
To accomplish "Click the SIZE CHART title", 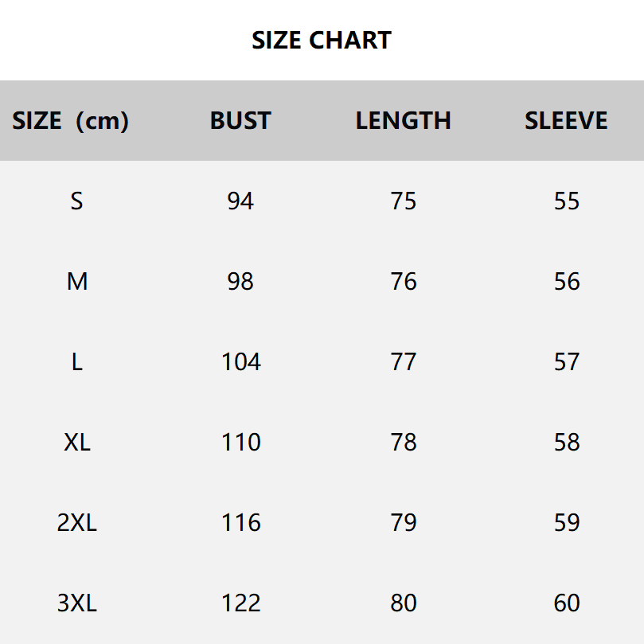I will coord(322,40).
